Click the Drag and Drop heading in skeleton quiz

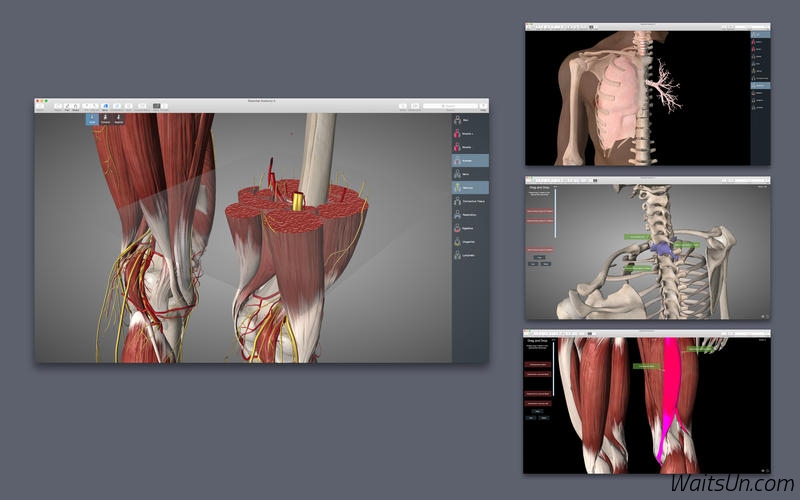pyautogui.click(x=539, y=188)
